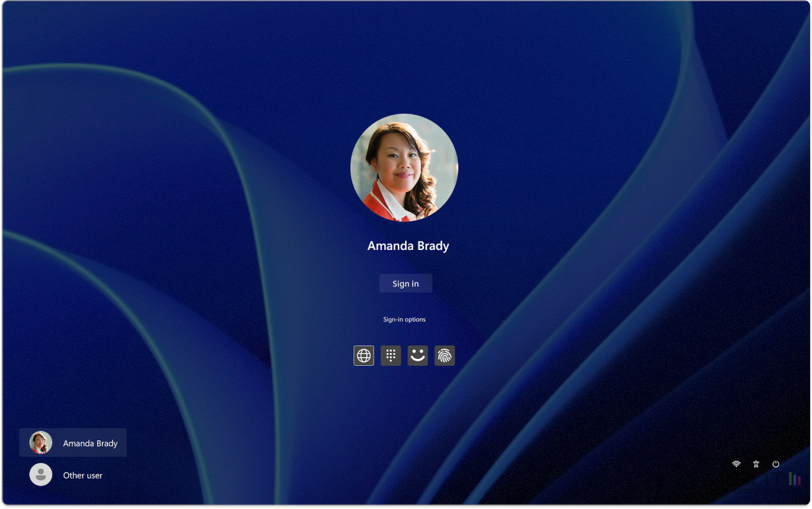Image resolution: width=812 pixels, height=509 pixels.
Task: Click the "Other user" text label
Action: [83, 475]
